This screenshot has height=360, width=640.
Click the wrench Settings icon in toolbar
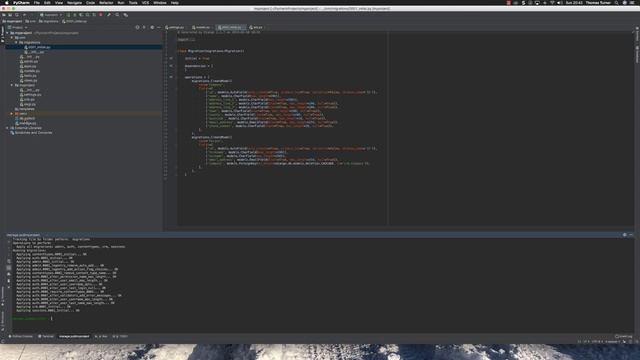coord(109,15)
